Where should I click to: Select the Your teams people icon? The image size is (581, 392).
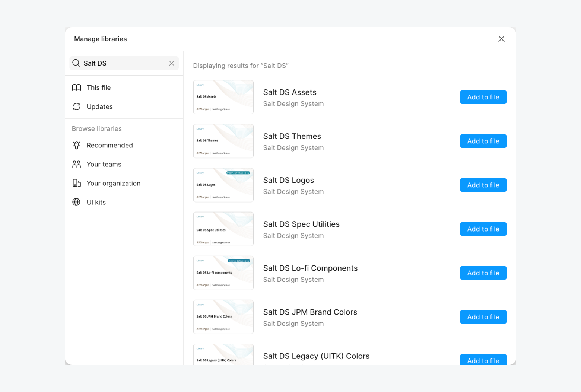point(76,164)
